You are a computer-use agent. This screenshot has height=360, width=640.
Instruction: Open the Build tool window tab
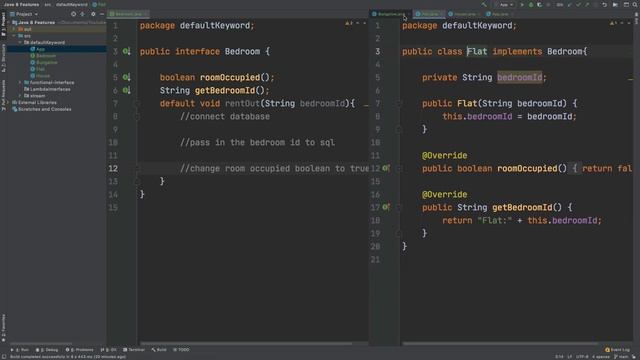tap(159, 350)
